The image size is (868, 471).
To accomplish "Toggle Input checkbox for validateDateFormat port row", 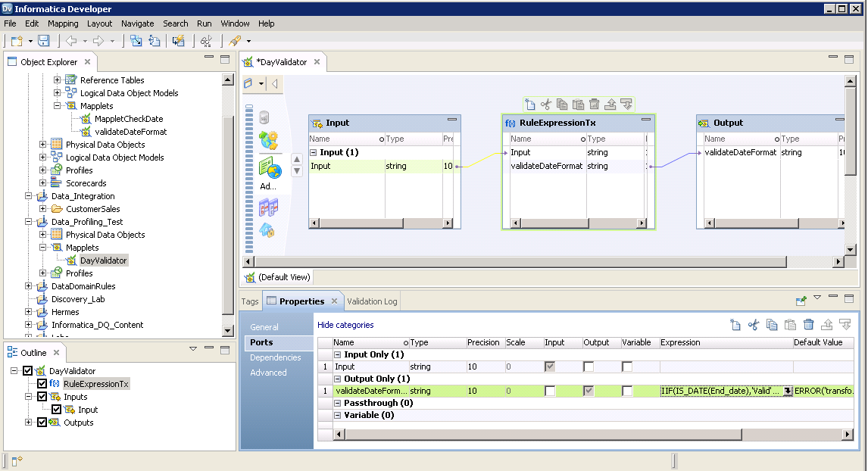I will coord(550,391).
